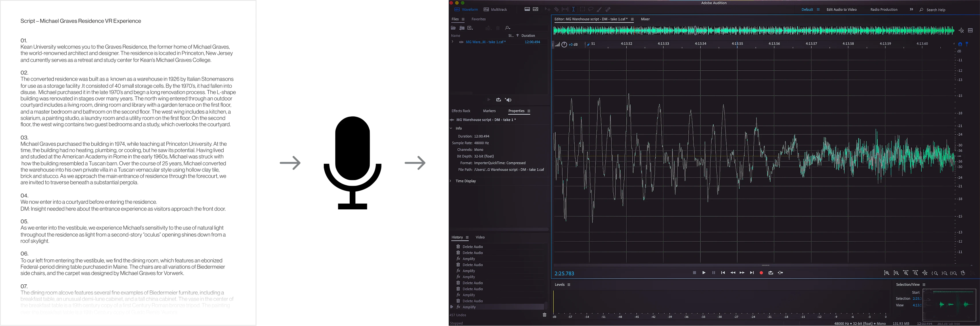Screen dimensions: 980x326
Task: Move playhead to next marker
Action: [x=752, y=273]
